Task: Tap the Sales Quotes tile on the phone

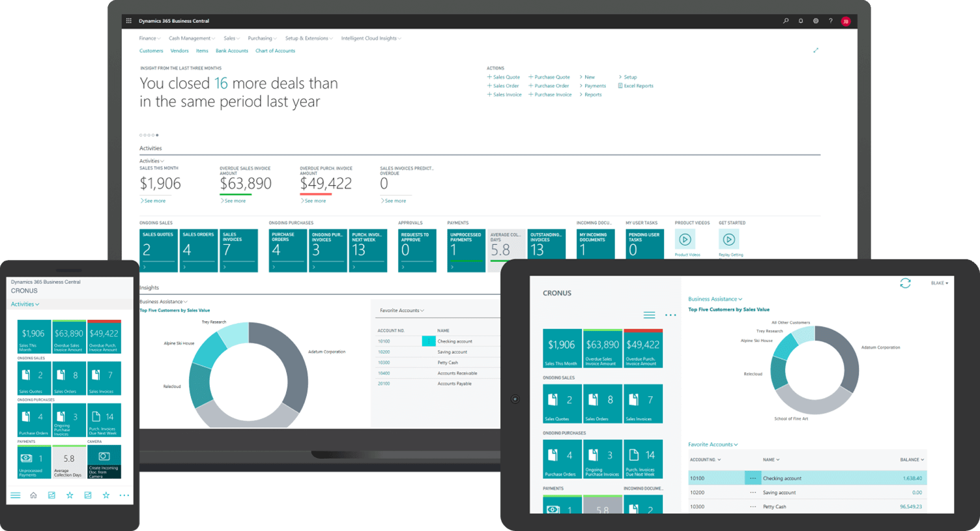Action: coord(34,378)
